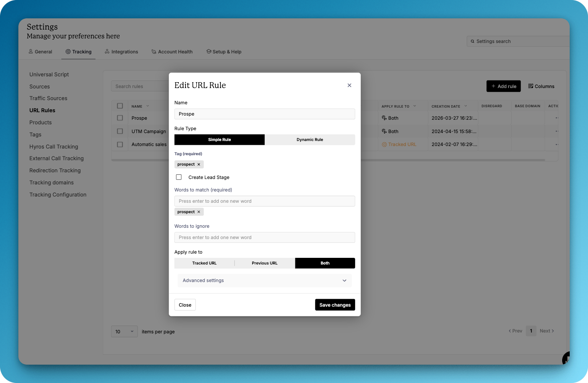The width and height of the screenshot is (588, 383).
Task: Remove the prospect word under Words to match
Action: (199, 212)
